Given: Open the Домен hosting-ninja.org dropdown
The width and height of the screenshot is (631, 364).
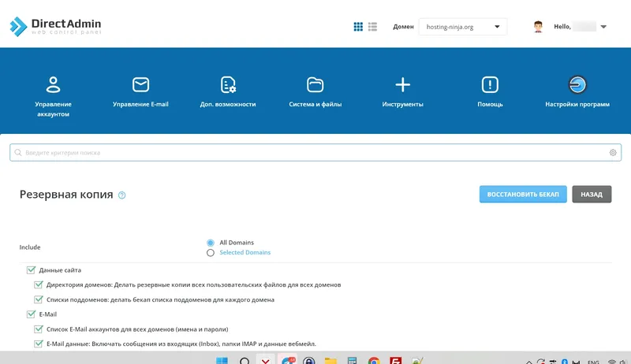Looking at the screenshot, I should pos(463,27).
